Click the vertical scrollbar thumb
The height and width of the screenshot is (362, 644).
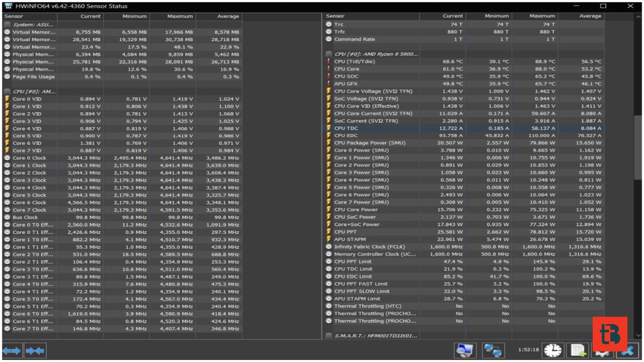(638, 147)
